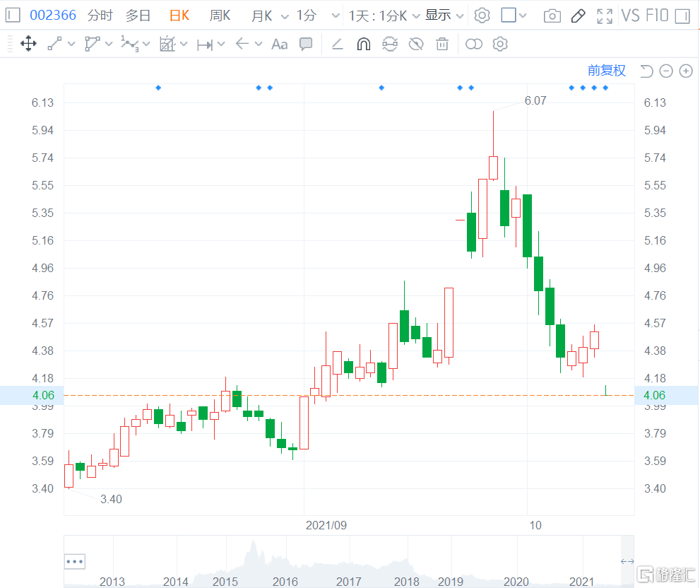This screenshot has height=588, width=700.
Task: Select the 日K daily chart tab
Action: 179,16
